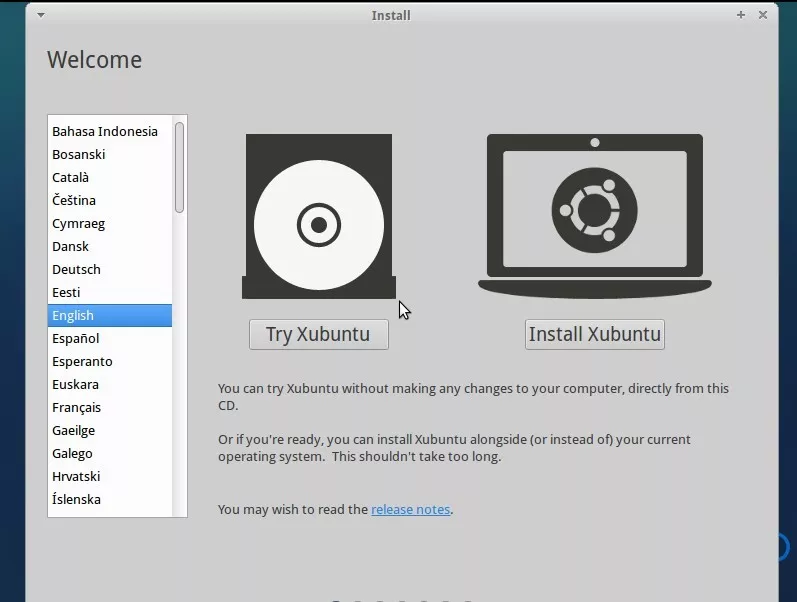The height and width of the screenshot is (602, 797).
Task: Click the laptop image above Install Xubuntu
Action: (x=595, y=217)
